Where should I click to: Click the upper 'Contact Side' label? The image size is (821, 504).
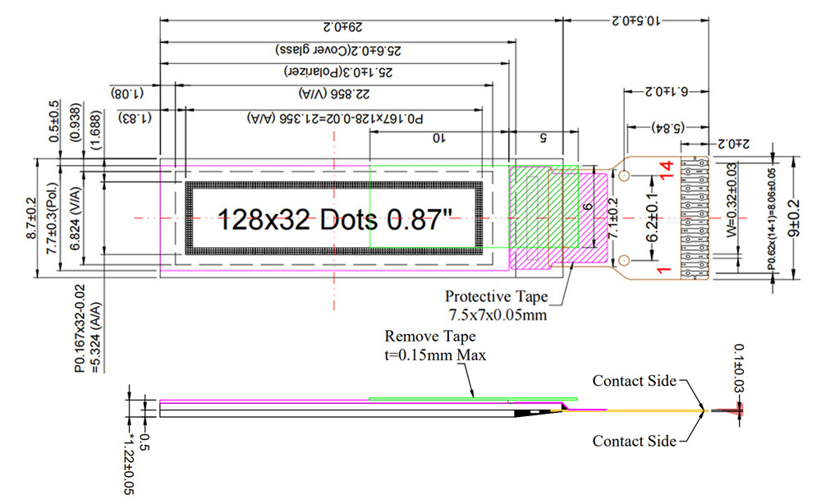click(x=634, y=381)
